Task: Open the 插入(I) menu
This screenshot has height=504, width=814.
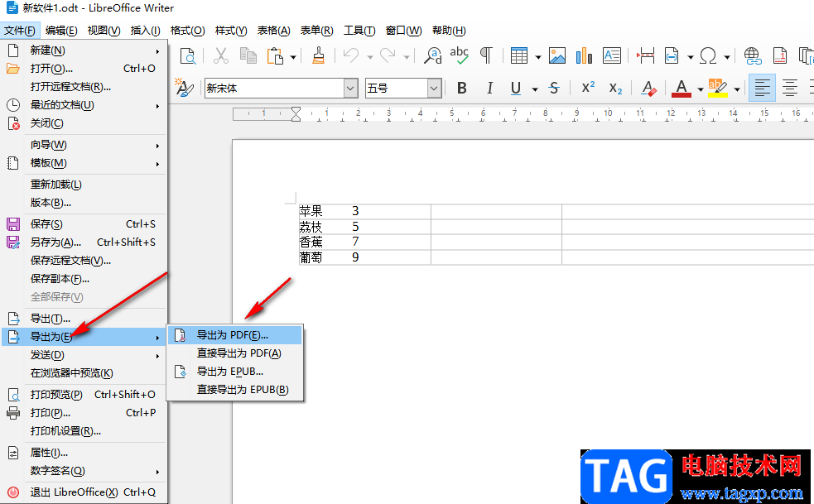Action: 146,31
